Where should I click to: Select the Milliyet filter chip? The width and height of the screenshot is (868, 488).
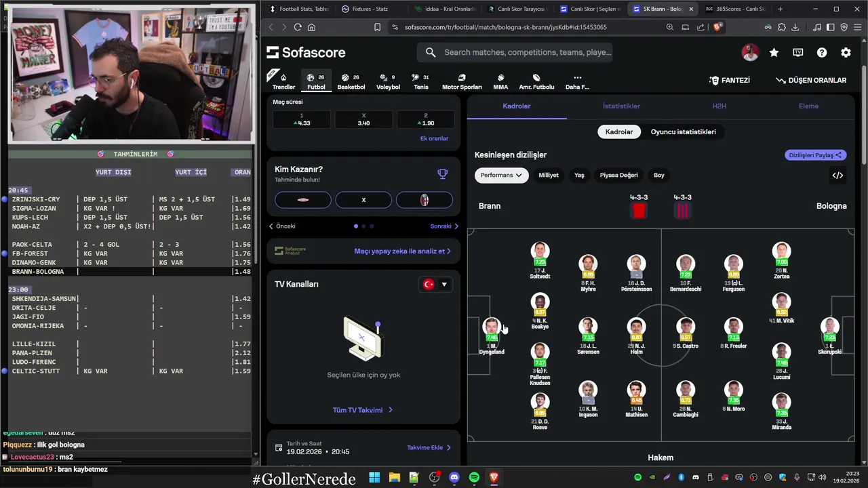pos(549,175)
